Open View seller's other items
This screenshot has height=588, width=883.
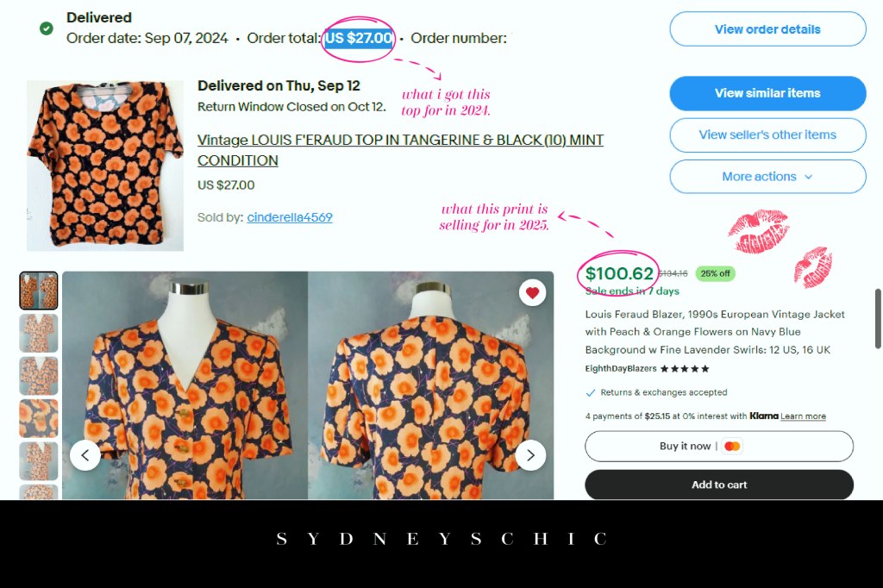[767, 134]
